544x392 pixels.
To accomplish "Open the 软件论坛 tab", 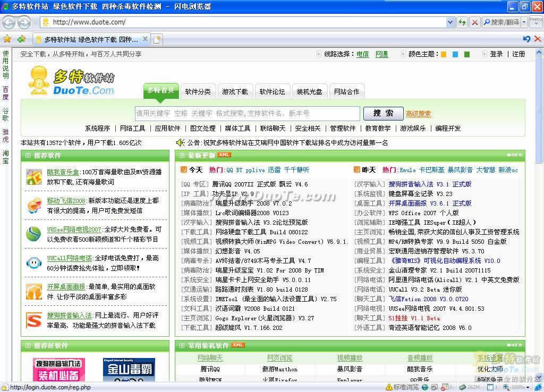I will (272, 91).
